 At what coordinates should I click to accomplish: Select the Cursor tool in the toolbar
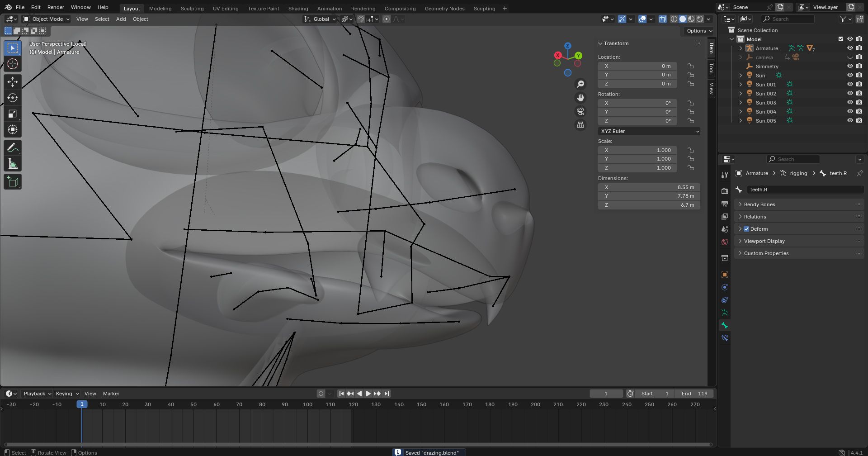pyautogui.click(x=13, y=64)
